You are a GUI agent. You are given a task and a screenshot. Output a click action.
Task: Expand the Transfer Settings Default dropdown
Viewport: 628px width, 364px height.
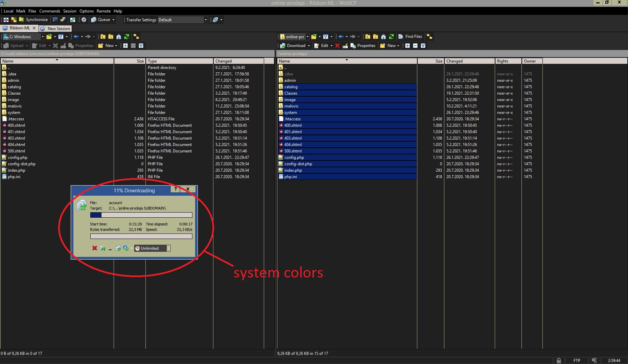[x=205, y=20]
